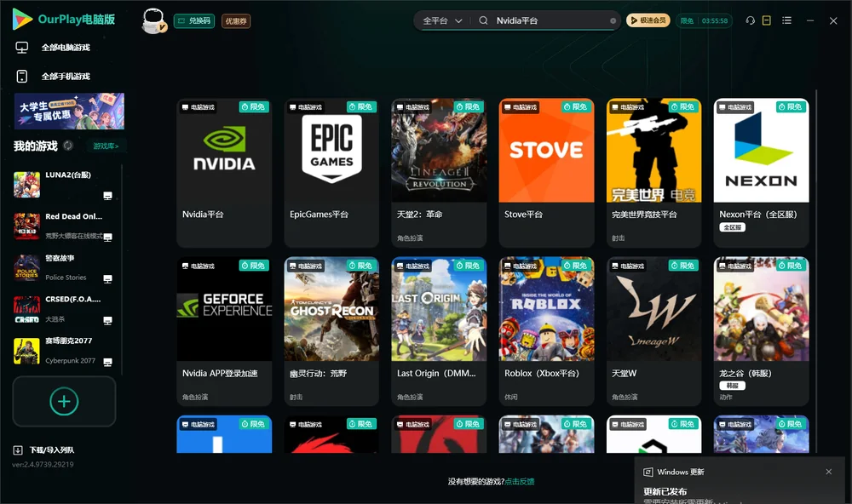Click the PC icon on Red Dead row
Screen dimensions: 852x504
(107, 237)
